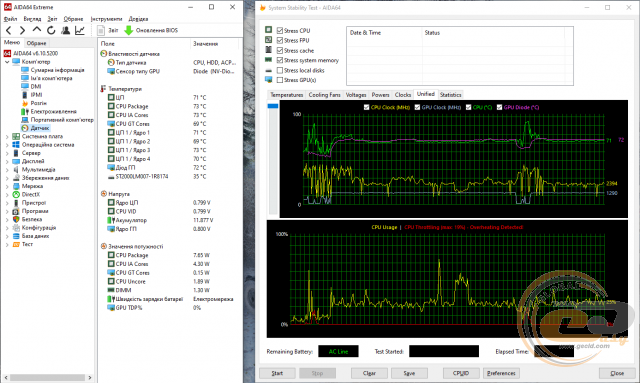Collapse the Комп'ютер tree node
640x383 pixels.
[7, 62]
